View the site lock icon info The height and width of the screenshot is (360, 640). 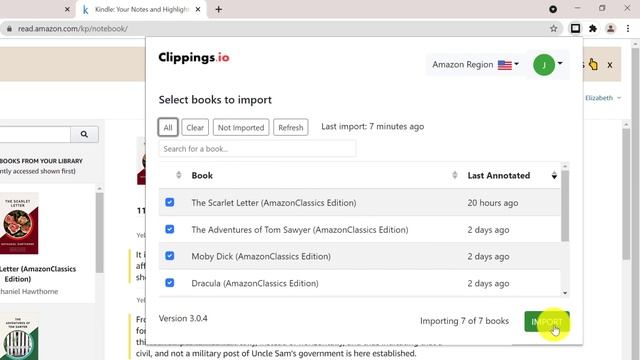[x=9, y=29]
